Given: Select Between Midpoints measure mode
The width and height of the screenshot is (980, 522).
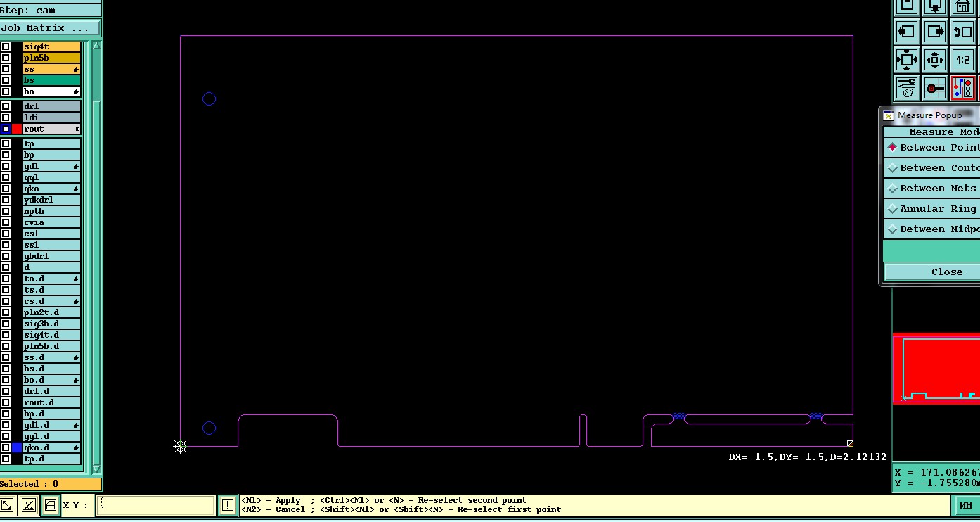Looking at the screenshot, I should pos(932,229).
